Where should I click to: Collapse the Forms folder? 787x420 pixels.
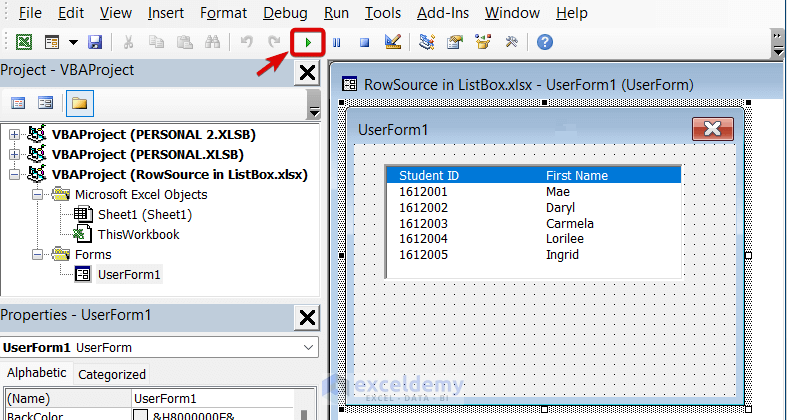click(x=37, y=255)
